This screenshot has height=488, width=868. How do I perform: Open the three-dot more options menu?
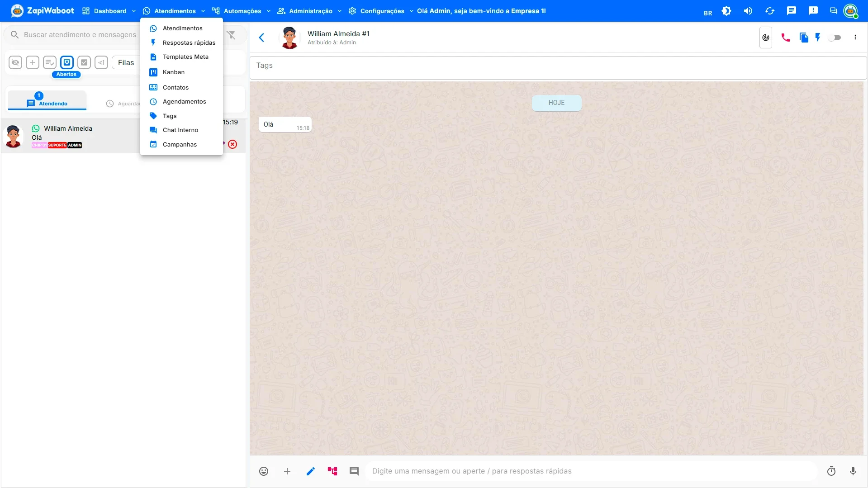point(855,38)
